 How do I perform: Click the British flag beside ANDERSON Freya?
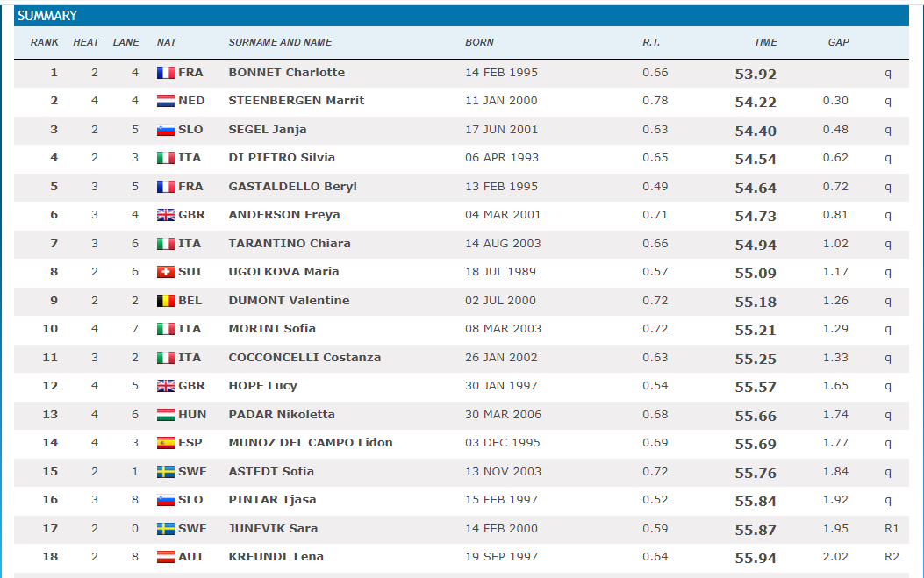(x=166, y=215)
